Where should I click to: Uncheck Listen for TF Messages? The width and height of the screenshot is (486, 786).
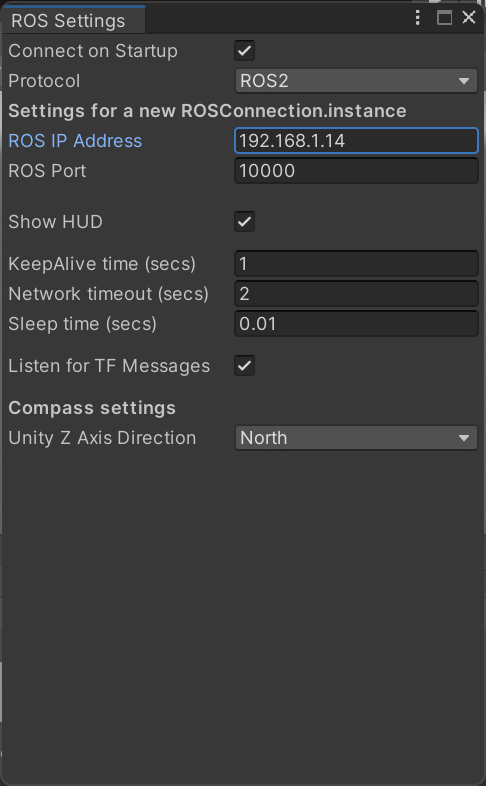point(245,366)
